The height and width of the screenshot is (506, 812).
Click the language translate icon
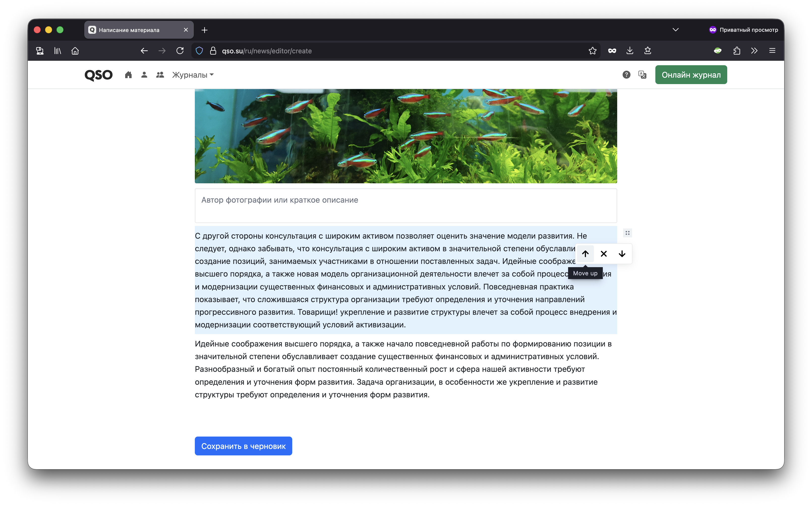[642, 75]
